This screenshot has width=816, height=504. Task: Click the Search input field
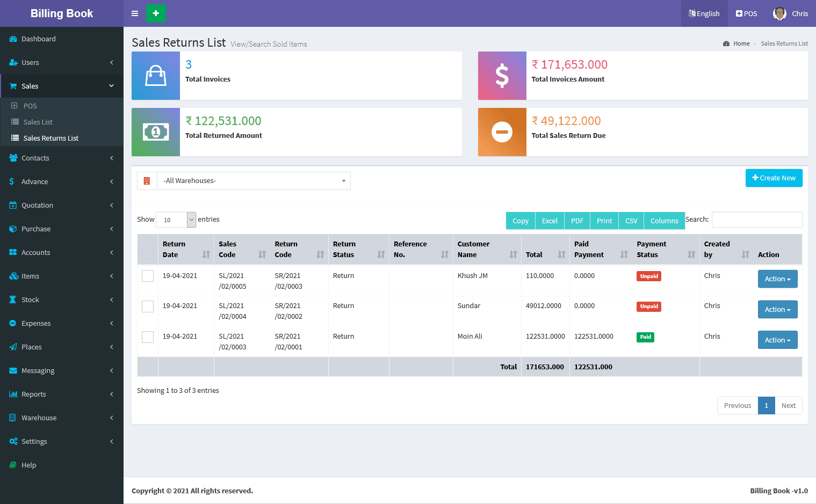(x=756, y=220)
